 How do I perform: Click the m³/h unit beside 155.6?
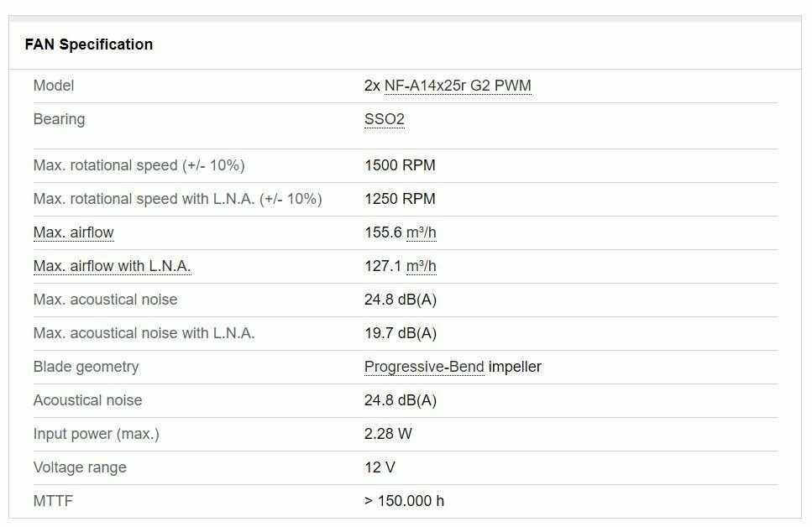pos(421,232)
